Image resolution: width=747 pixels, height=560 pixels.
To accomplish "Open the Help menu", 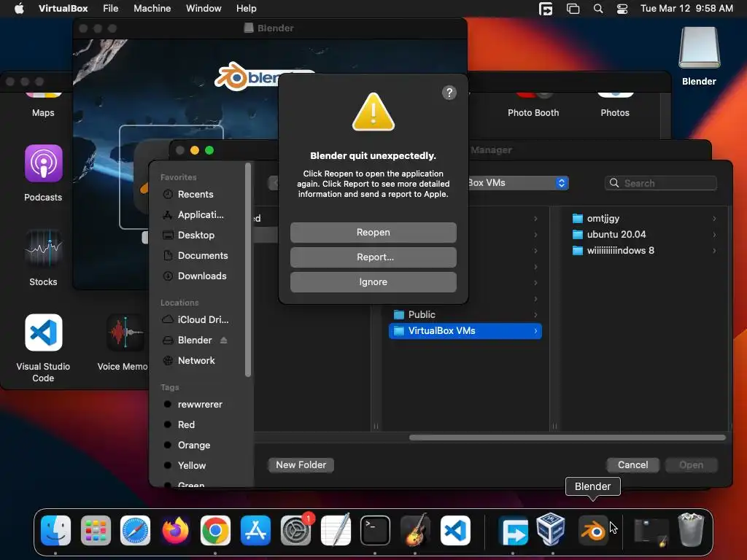I will pyautogui.click(x=247, y=8).
